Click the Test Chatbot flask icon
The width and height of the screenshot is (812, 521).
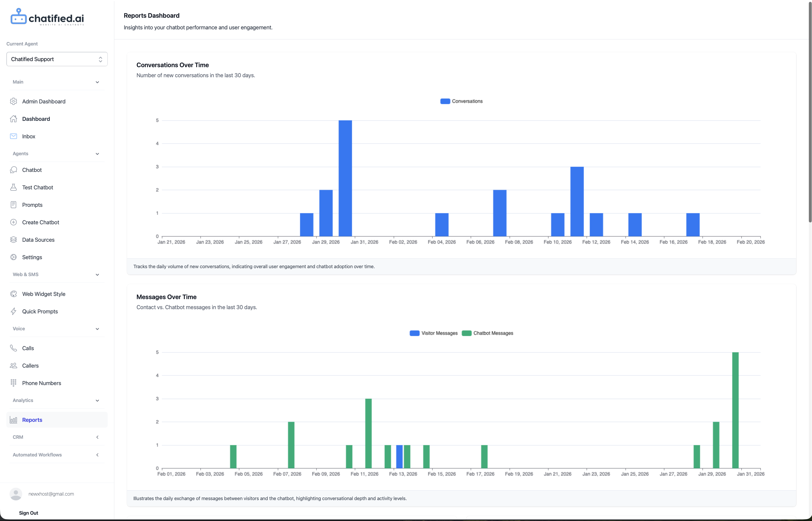point(13,188)
